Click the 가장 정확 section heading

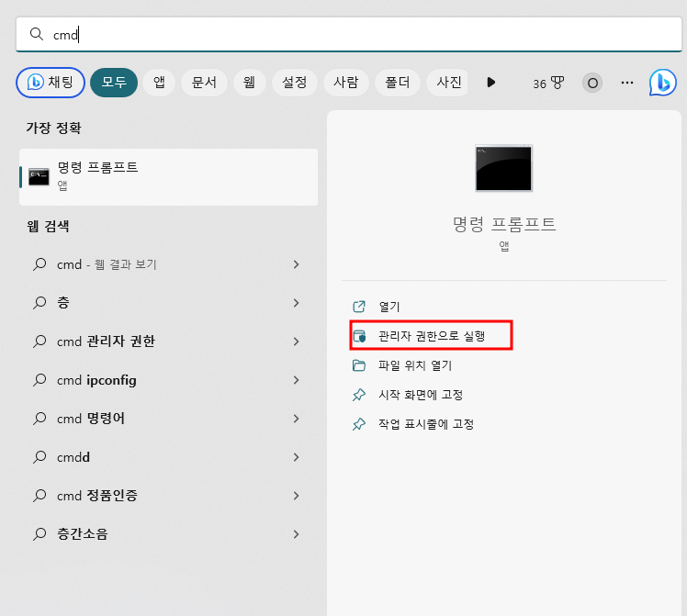click(53, 128)
